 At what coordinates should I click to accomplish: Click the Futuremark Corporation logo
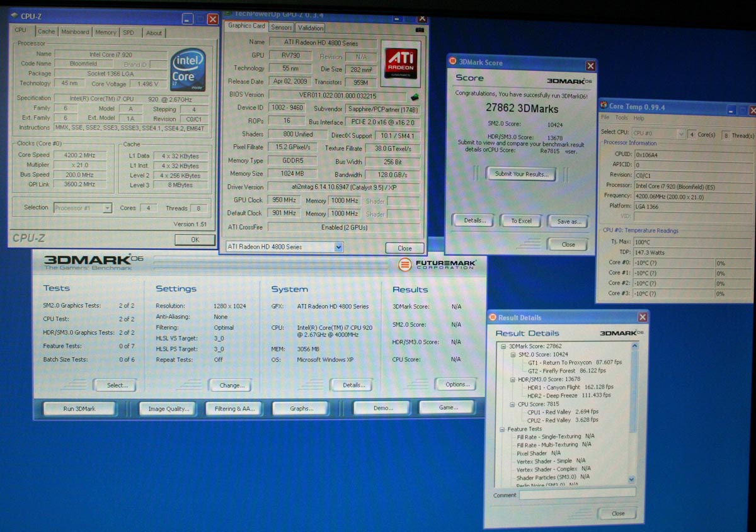click(437, 264)
